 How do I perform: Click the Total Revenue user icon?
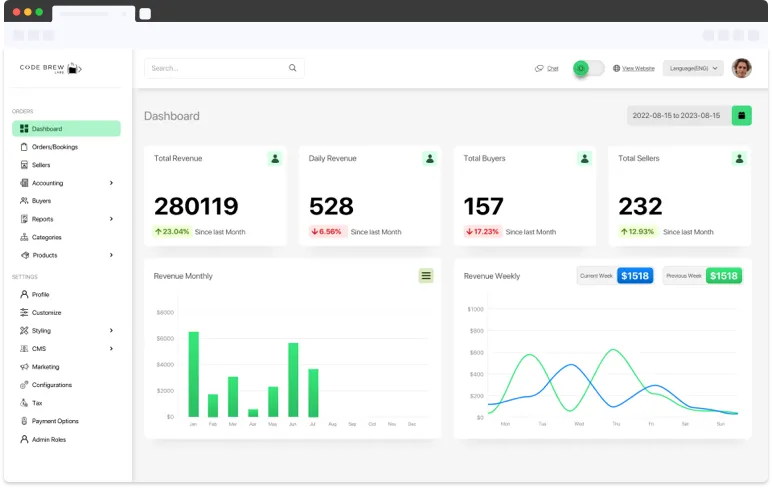pyautogui.click(x=275, y=158)
